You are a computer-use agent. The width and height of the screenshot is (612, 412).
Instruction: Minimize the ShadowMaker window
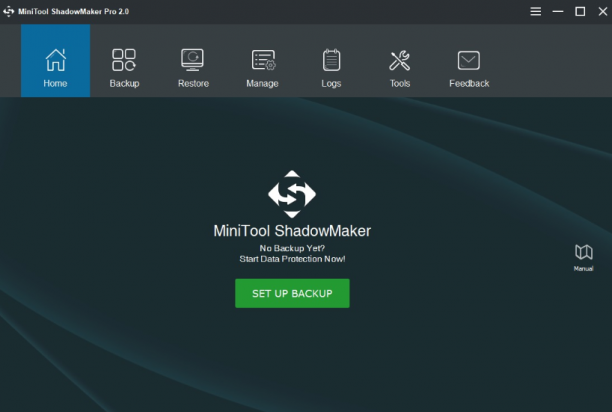point(558,11)
